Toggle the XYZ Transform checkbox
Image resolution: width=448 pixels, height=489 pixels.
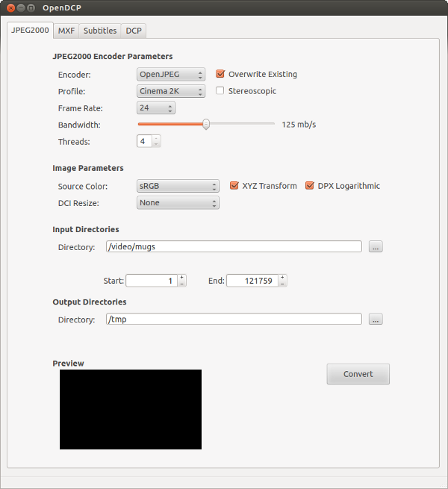(x=234, y=186)
